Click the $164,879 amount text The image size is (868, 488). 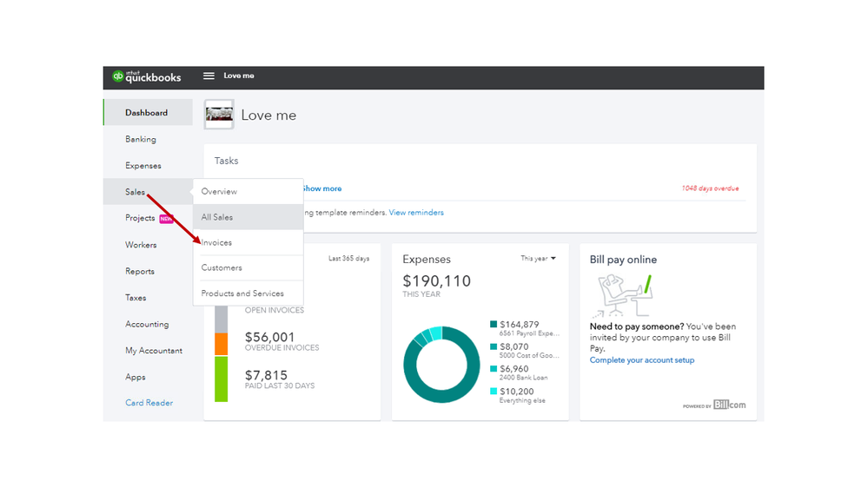point(520,324)
